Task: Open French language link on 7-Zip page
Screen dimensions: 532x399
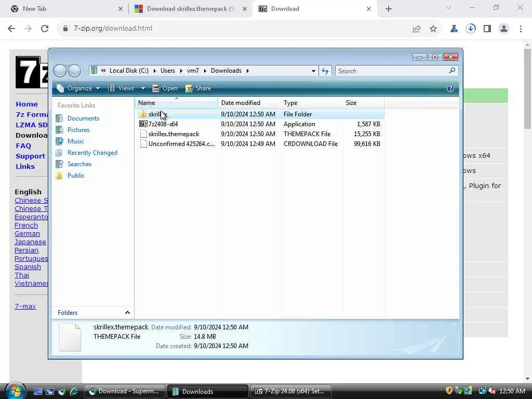Action: pyautogui.click(x=26, y=225)
